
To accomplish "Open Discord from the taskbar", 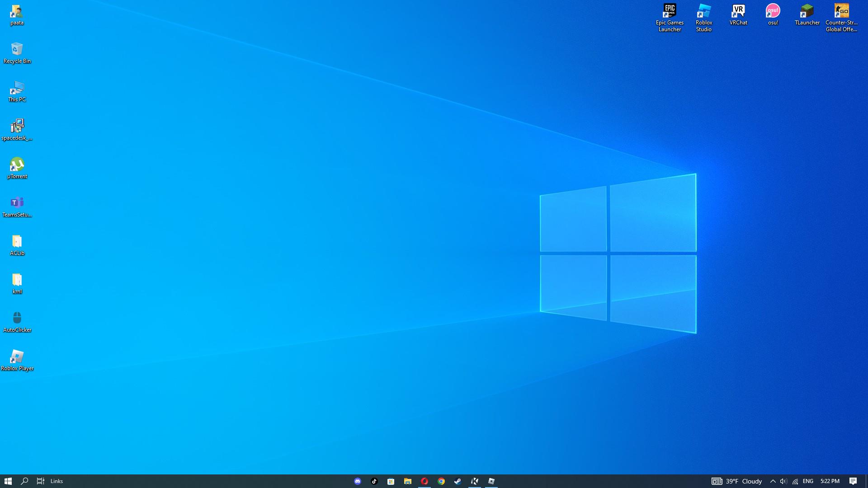I will pyautogui.click(x=358, y=481).
